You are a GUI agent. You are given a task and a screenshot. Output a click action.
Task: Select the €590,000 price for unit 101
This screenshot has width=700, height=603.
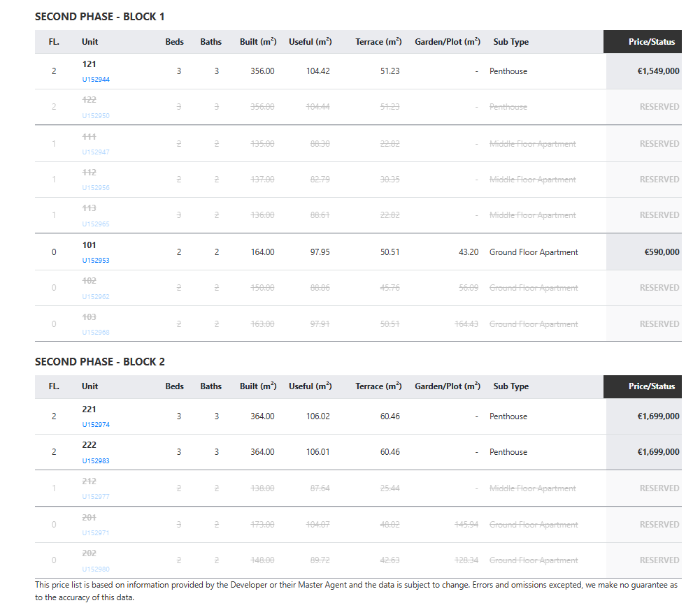(x=661, y=252)
